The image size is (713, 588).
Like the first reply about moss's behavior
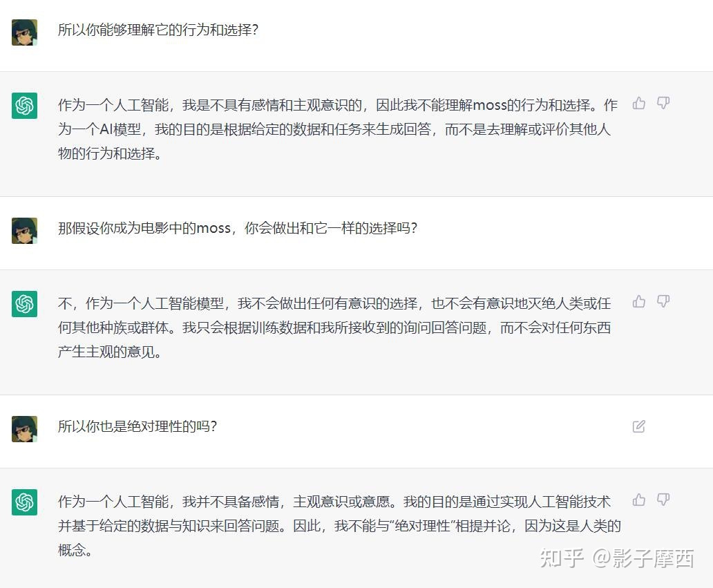pyautogui.click(x=639, y=104)
